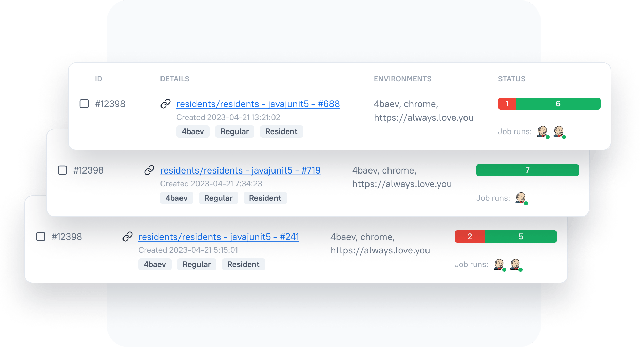Open second Jenkins job run for #688

click(x=558, y=131)
